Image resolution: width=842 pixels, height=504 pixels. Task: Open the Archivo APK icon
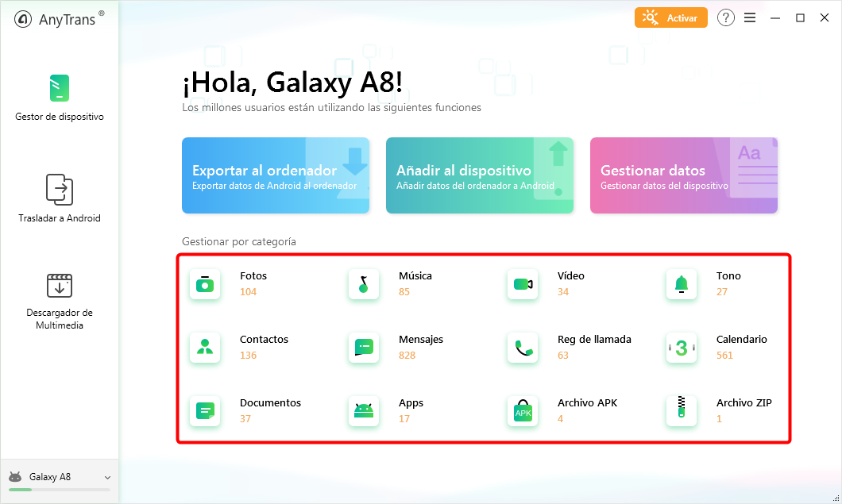[523, 411]
